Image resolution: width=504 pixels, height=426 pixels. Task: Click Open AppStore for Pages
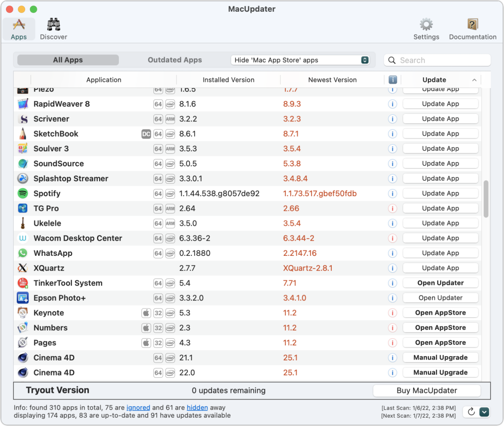[x=440, y=342]
